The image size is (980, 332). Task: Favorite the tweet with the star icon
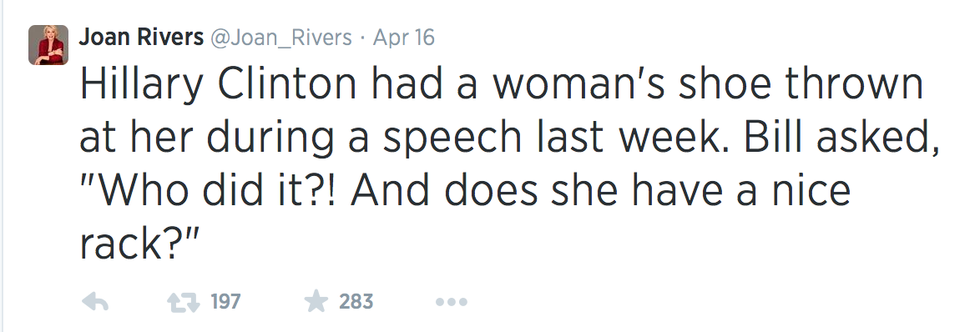click(316, 302)
